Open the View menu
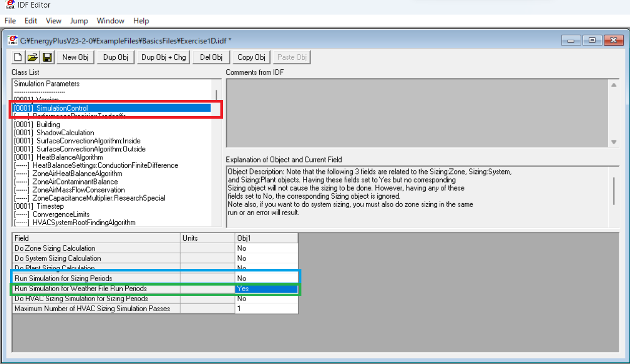The image size is (630, 364). click(53, 21)
